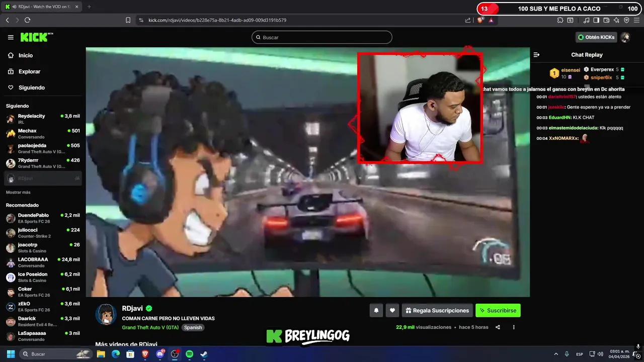Click the system tray volume icon

[600, 354]
